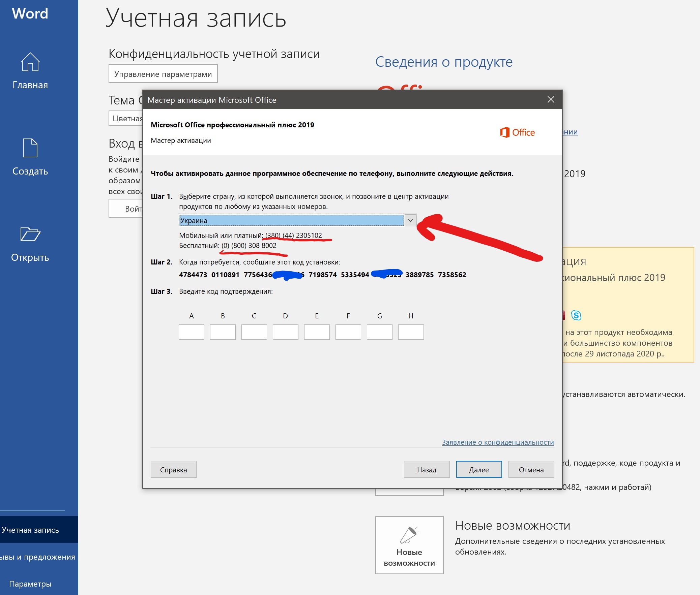Click the Create (Создать) document icon

[x=30, y=148]
